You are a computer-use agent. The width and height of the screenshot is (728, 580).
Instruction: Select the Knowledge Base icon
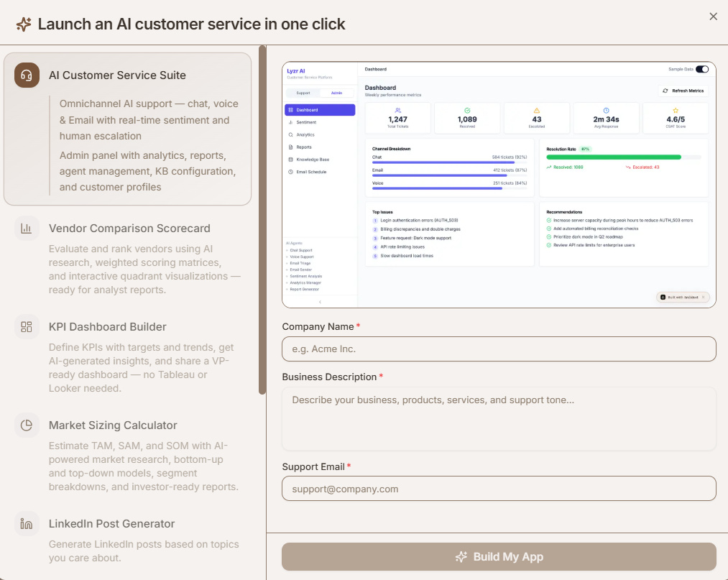(290, 160)
